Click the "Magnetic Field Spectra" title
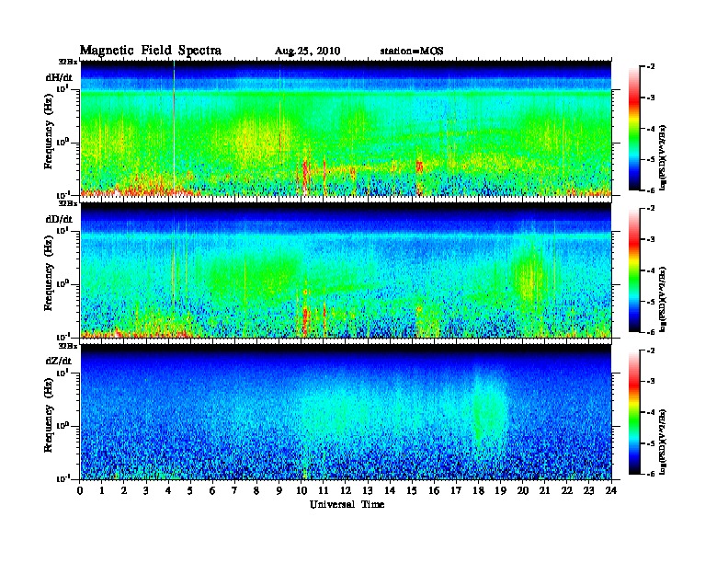728x563 pixels. [151, 51]
